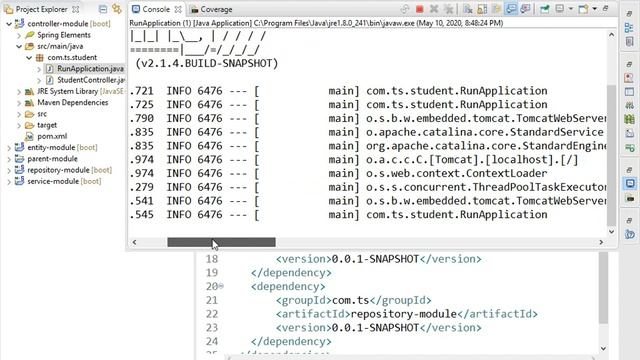This screenshot has height=360, width=640.
Task: Click the green icon in the right trim's second group
Action: click(629, 119)
